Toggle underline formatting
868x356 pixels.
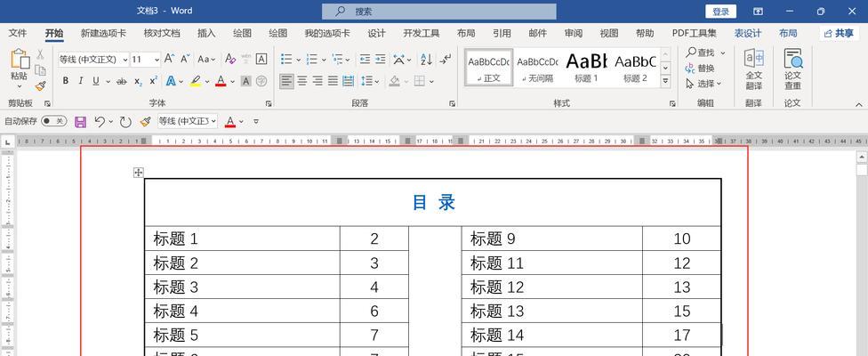(x=96, y=81)
